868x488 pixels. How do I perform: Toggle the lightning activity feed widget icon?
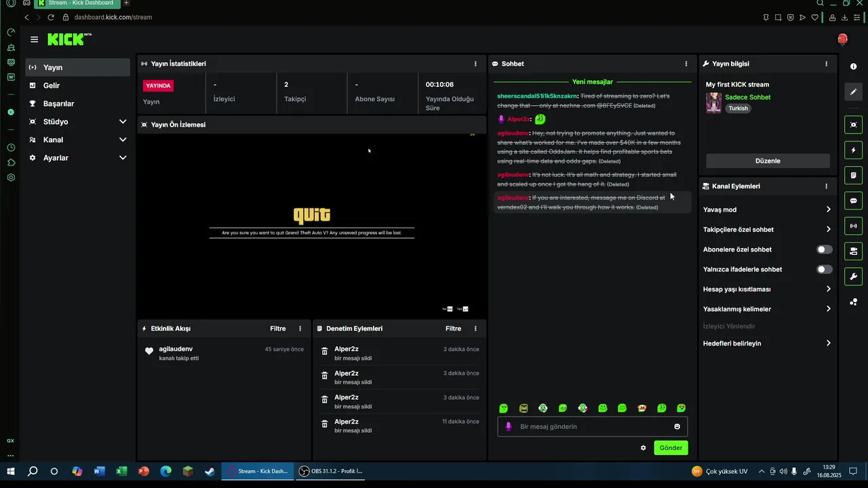(x=853, y=150)
